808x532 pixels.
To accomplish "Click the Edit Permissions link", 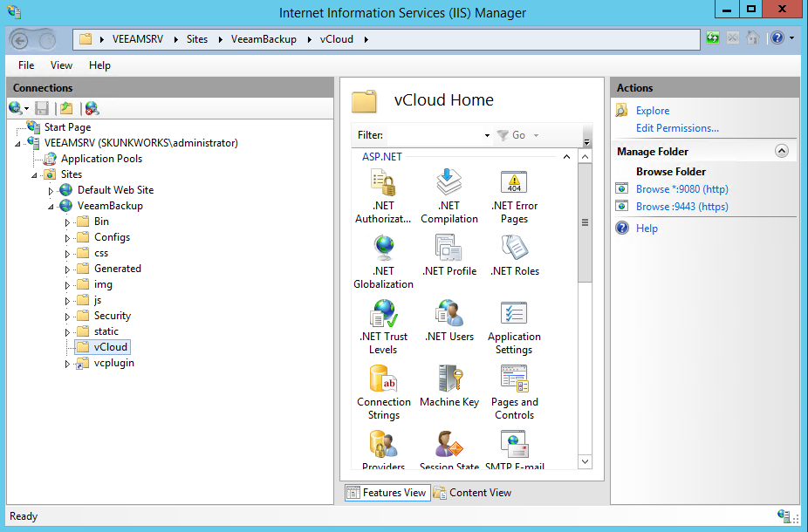I will pyautogui.click(x=677, y=128).
